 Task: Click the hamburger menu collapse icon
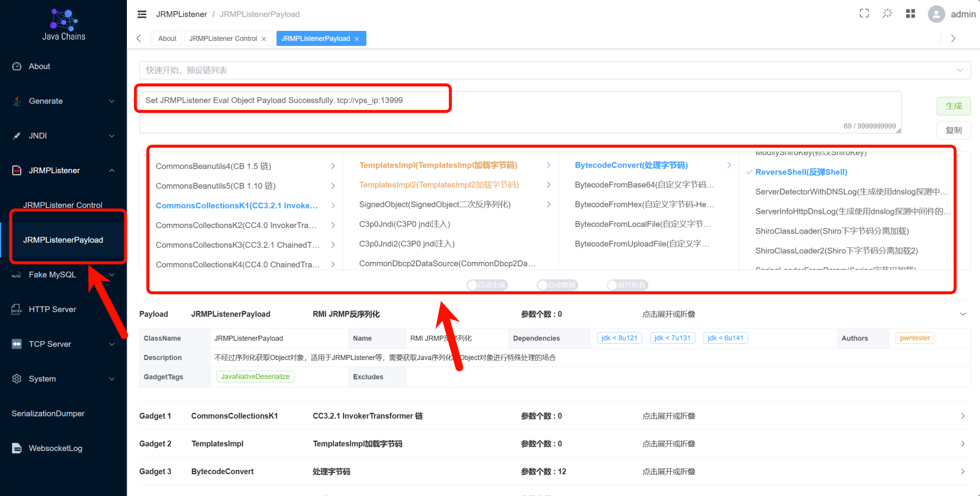pos(142,14)
